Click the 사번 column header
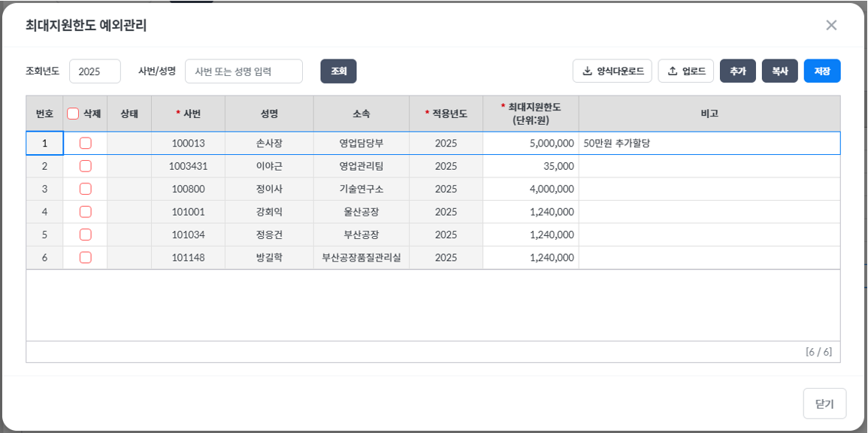Image resolution: width=868 pixels, height=433 pixels. pos(188,114)
